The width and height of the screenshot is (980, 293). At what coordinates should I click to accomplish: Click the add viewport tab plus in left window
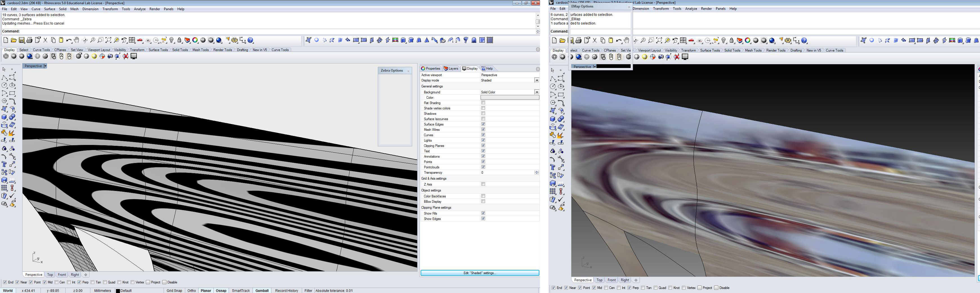pos(86,275)
